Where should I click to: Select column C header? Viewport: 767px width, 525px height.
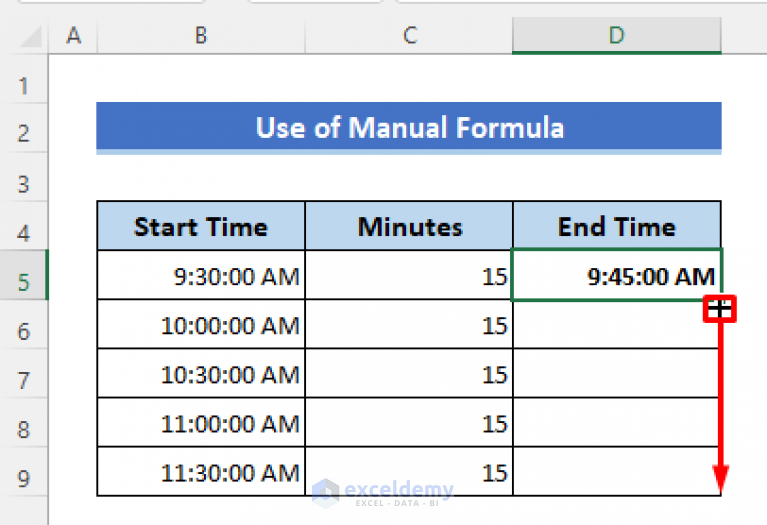coord(409,36)
